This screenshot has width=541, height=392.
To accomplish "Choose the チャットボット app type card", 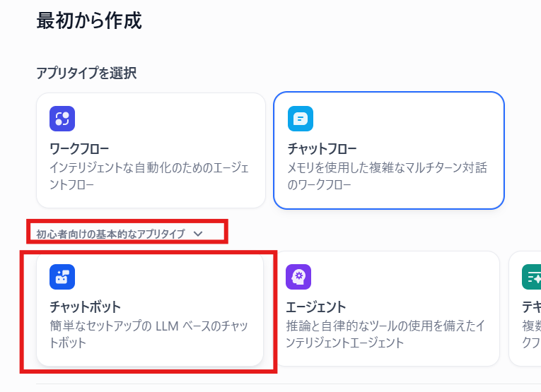I will (x=151, y=309).
